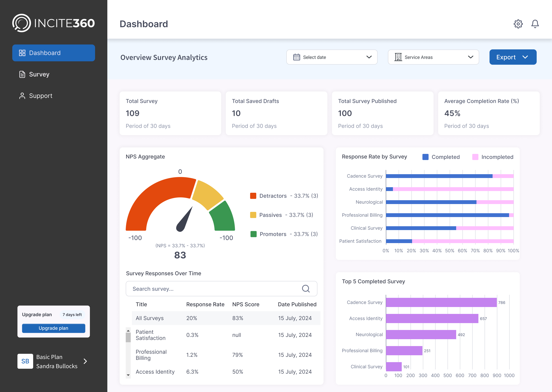This screenshot has height=392, width=552.
Task: Click the building icon in Service Areas
Action: point(398,57)
